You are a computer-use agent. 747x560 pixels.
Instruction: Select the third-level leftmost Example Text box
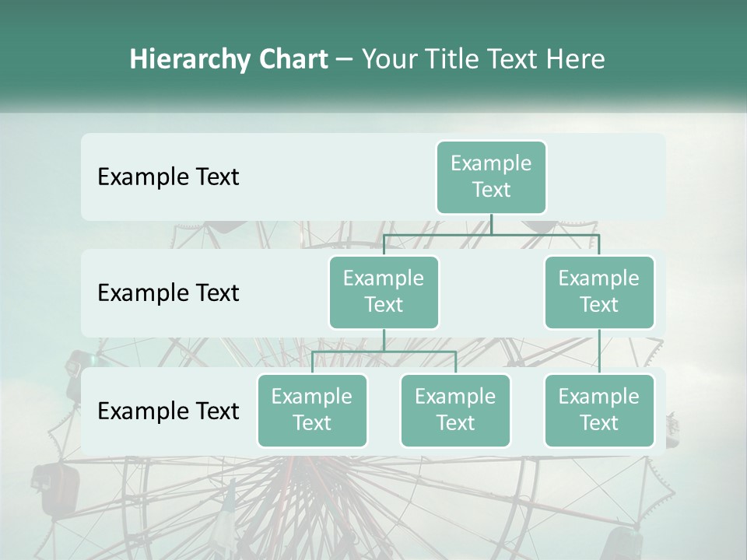pos(312,410)
